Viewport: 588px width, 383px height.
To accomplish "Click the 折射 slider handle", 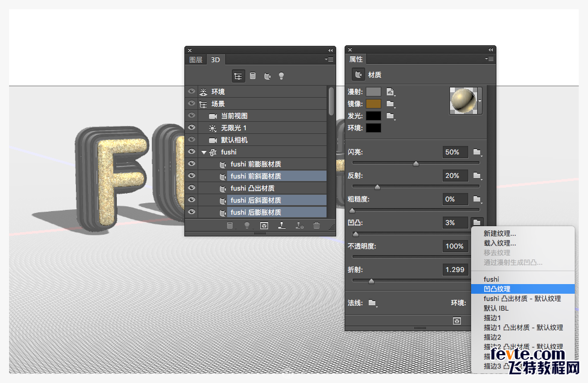I will (x=371, y=281).
